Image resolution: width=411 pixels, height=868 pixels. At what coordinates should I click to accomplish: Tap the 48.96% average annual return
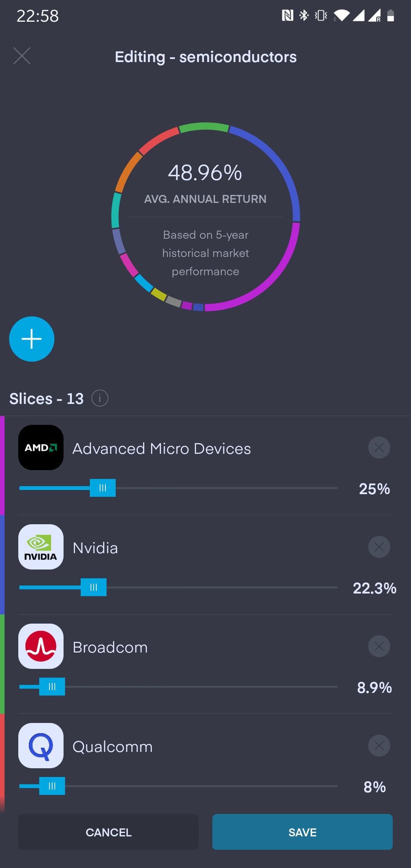[205, 173]
